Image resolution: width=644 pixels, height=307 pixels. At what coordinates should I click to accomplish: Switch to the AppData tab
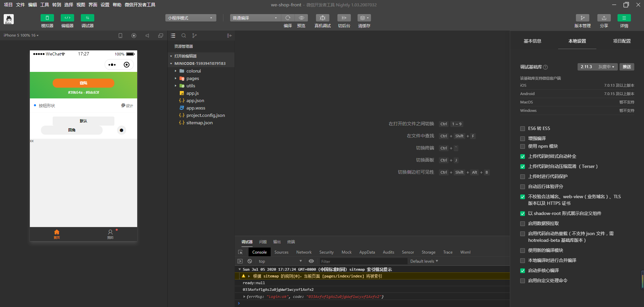coord(367,252)
